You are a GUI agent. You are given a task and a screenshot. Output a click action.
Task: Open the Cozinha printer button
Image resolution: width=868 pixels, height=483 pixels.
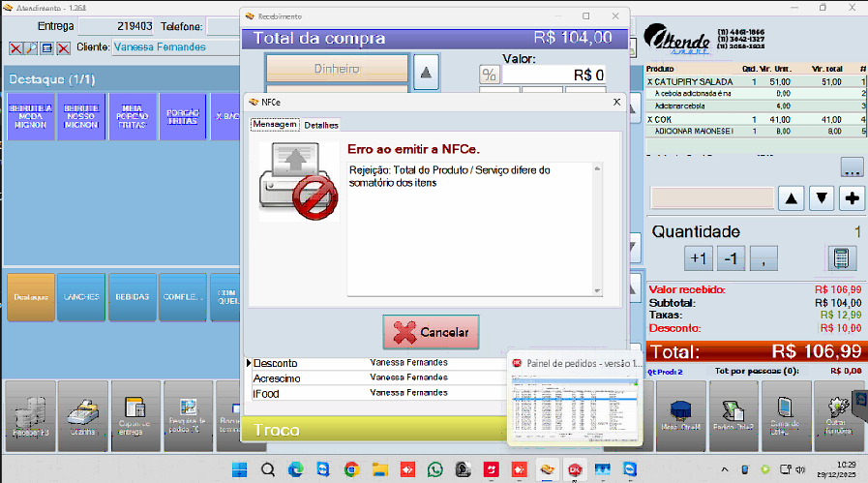point(83,416)
